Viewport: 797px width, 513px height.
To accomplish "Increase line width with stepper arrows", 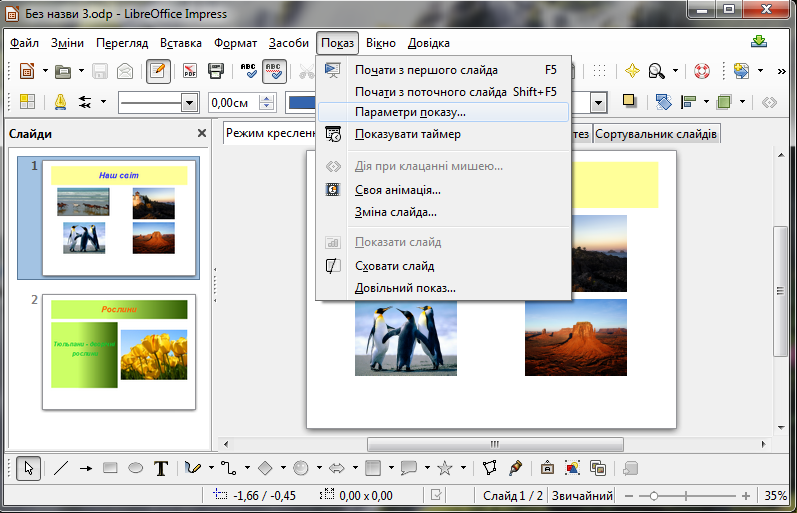I will coord(266,98).
